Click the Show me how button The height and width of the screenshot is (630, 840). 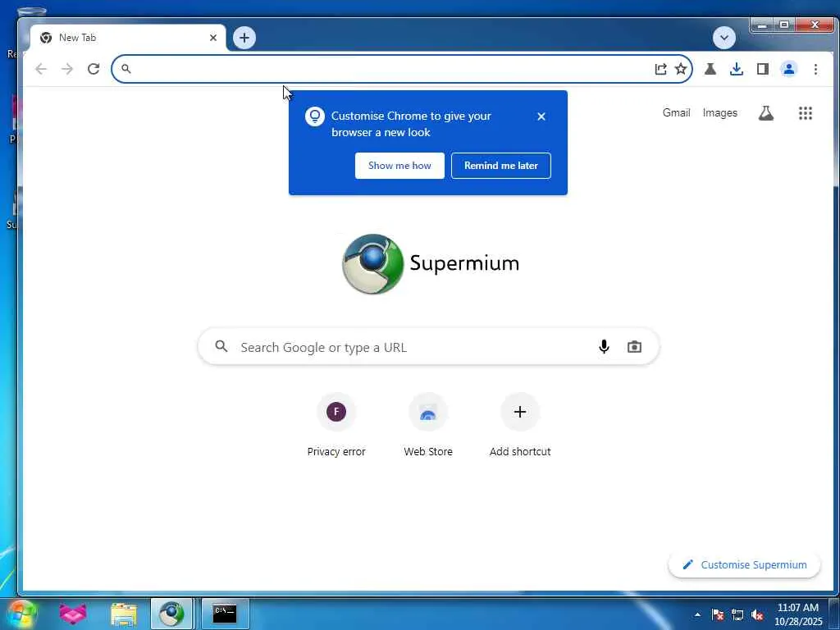click(399, 166)
